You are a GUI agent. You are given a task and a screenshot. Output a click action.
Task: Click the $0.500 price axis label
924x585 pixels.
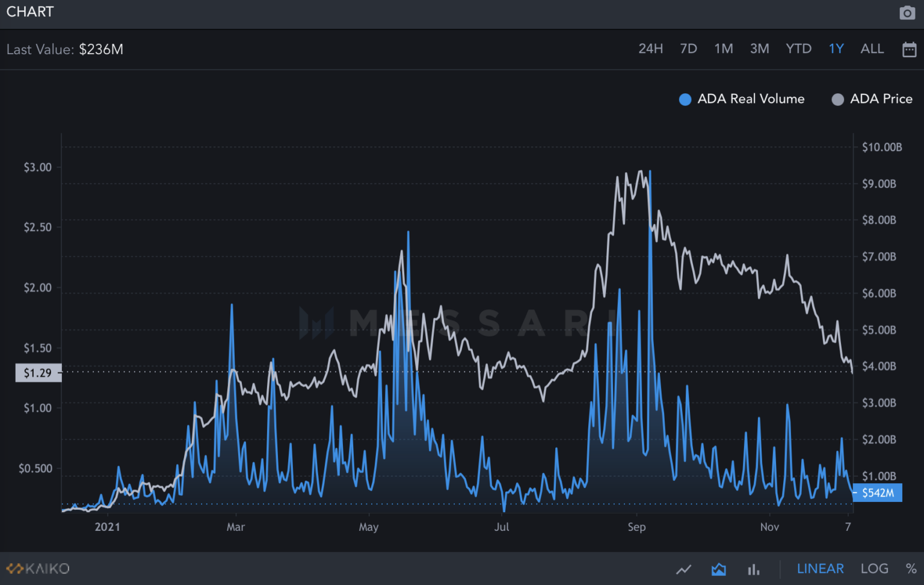pos(35,468)
